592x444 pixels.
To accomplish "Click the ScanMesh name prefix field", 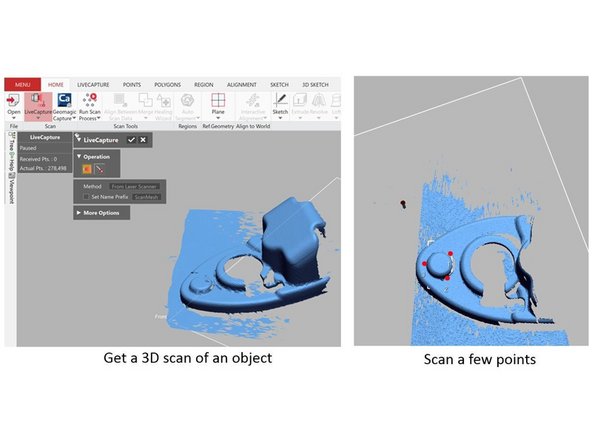I will click(x=146, y=197).
